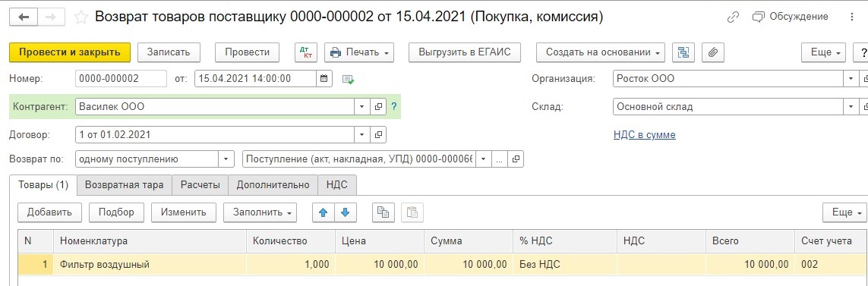Viewport: 868px width, 286px height.
Task: Open the Печать dropdown menu
Action: pyautogui.click(x=359, y=52)
